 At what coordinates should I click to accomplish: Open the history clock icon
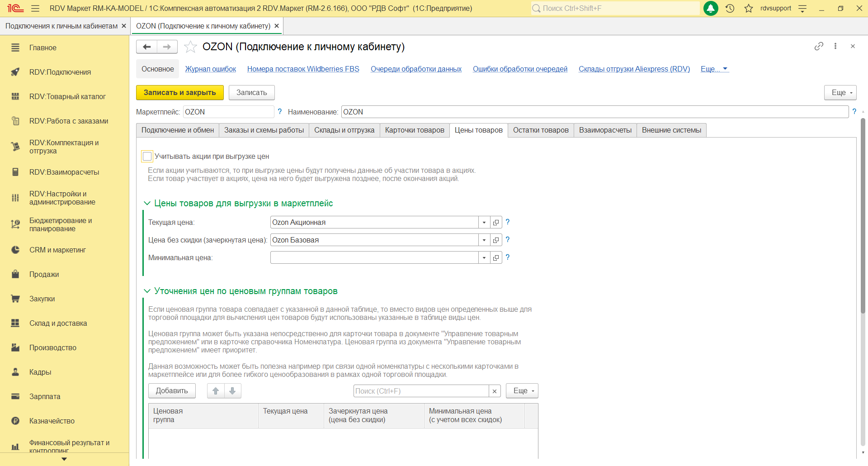coord(730,9)
